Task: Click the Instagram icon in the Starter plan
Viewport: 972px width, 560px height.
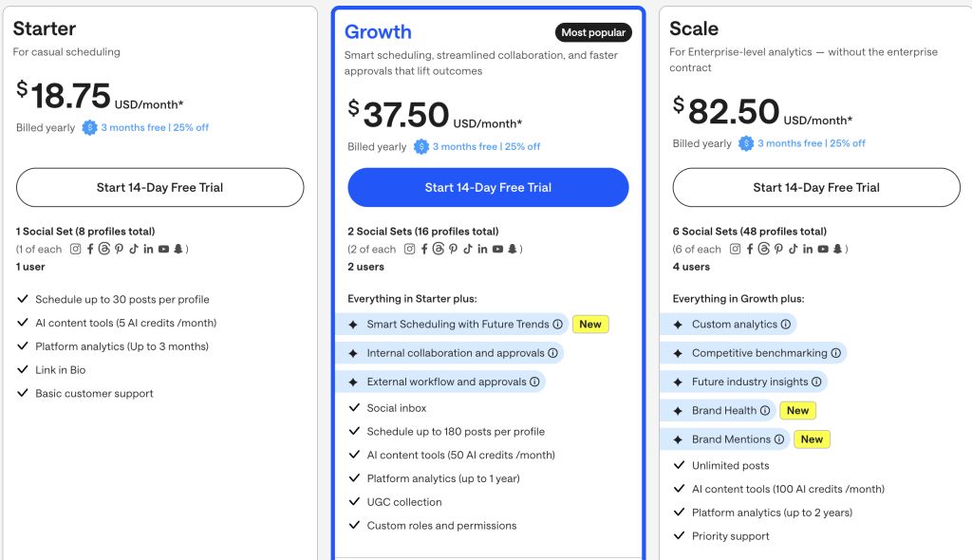Action: pos(75,249)
